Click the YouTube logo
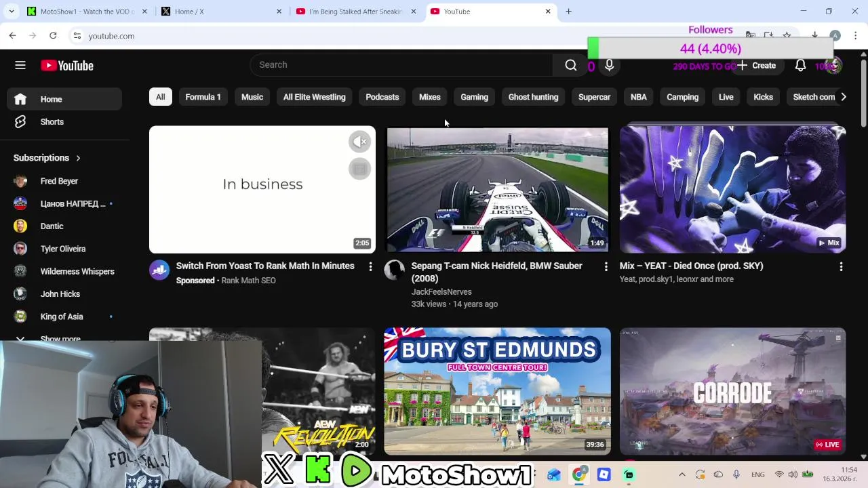This screenshot has width=868, height=488. coord(67,66)
